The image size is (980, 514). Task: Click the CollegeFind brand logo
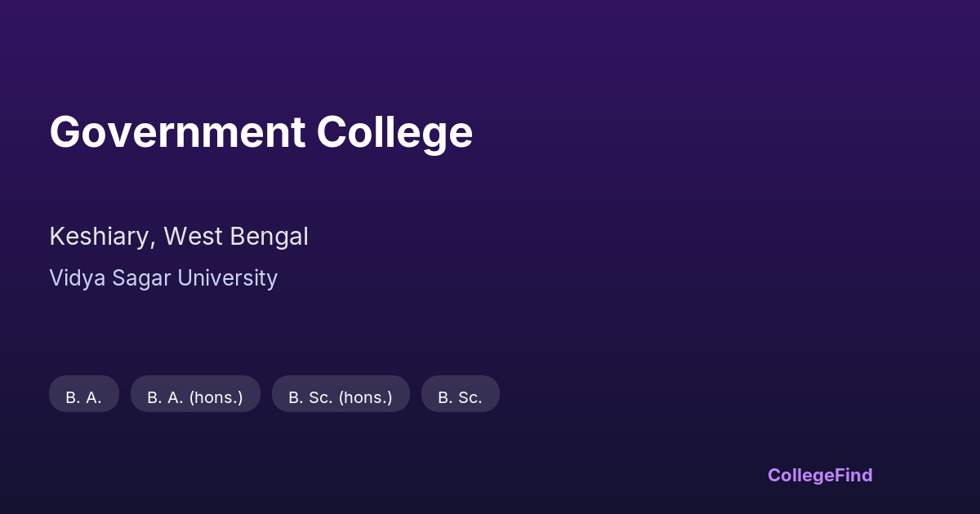coord(820,475)
